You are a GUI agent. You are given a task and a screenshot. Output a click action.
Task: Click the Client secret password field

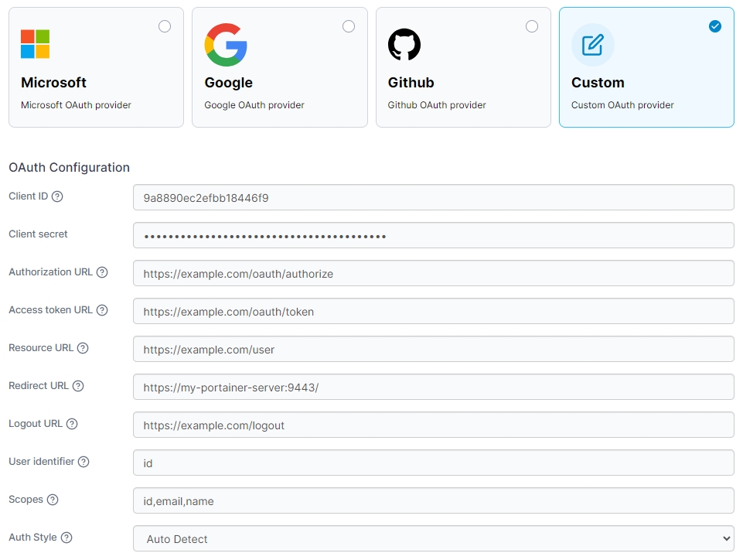tap(433, 235)
